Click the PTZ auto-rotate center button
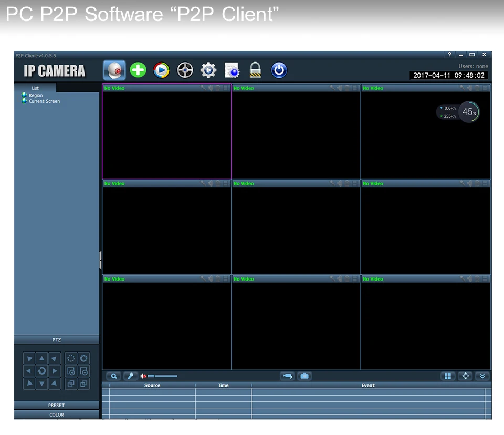The height and width of the screenshot is (435, 504). pyautogui.click(x=42, y=371)
